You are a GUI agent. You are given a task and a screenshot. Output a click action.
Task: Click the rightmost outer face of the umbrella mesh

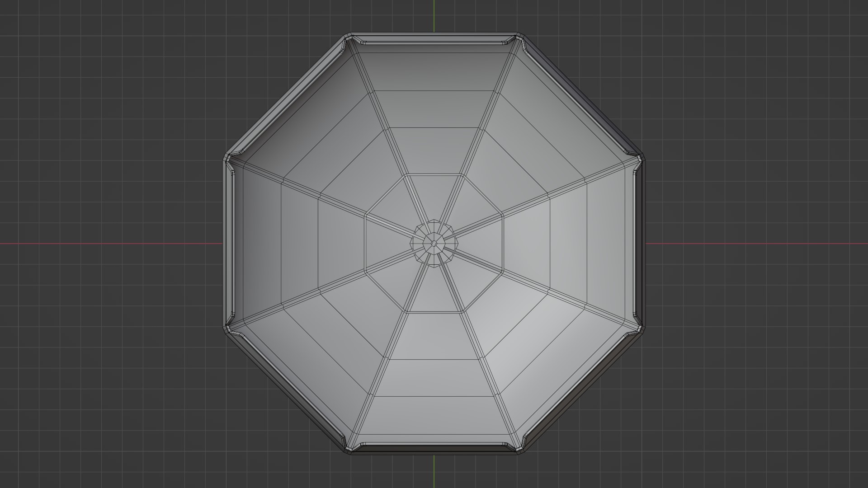click(x=607, y=244)
